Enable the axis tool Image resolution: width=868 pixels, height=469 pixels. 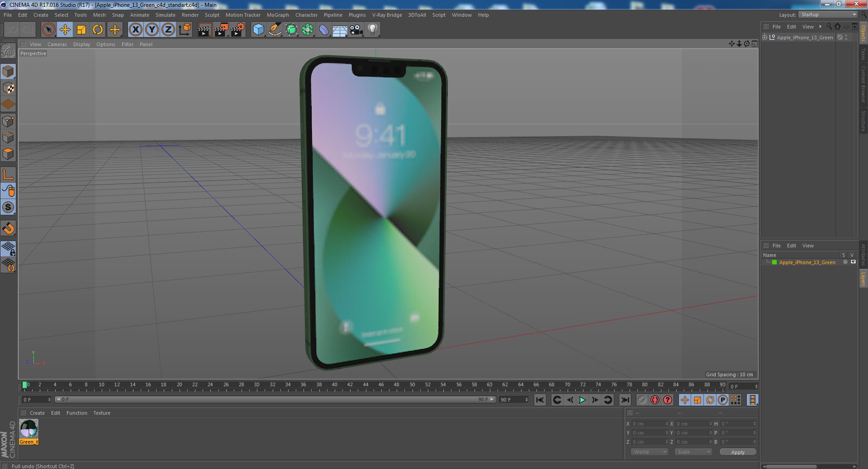8,175
